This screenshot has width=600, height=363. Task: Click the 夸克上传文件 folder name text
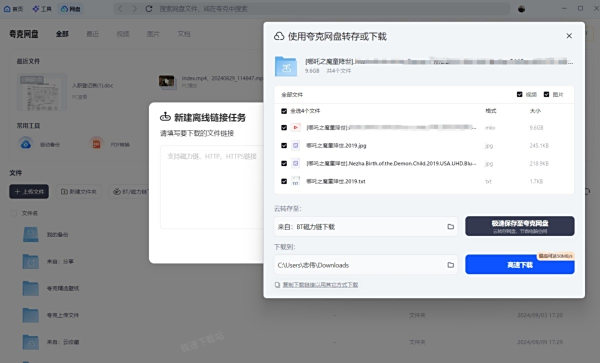pyautogui.click(x=63, y=315)
